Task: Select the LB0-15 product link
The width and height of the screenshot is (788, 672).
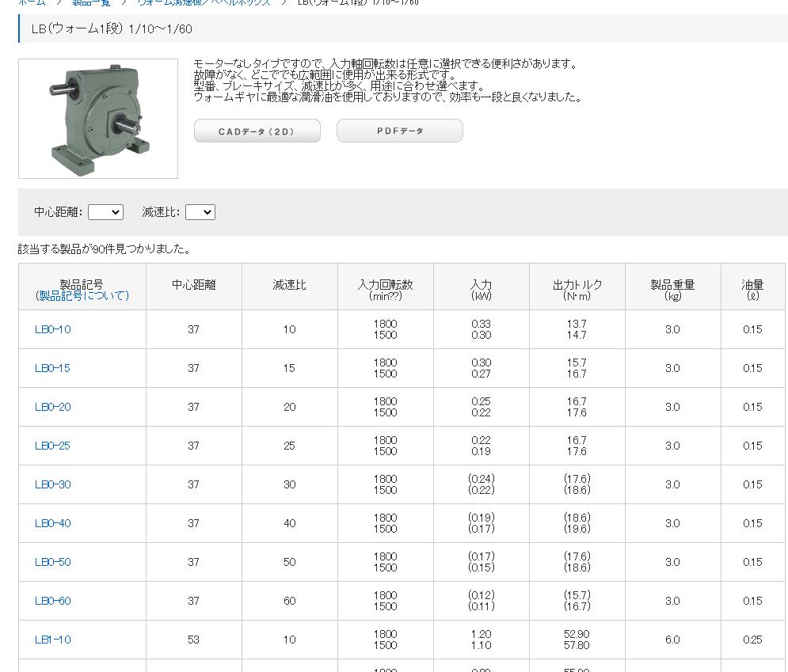Action: (x=51, y=368)
